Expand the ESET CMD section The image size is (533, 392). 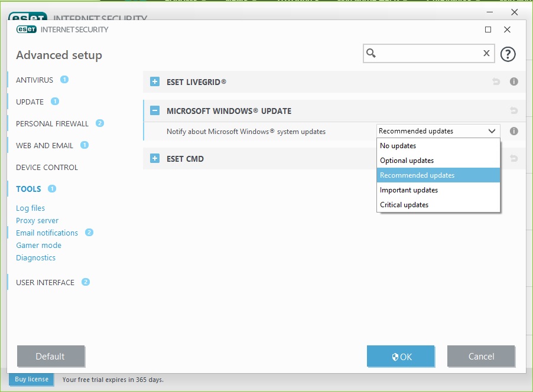(x=155, y=158)
